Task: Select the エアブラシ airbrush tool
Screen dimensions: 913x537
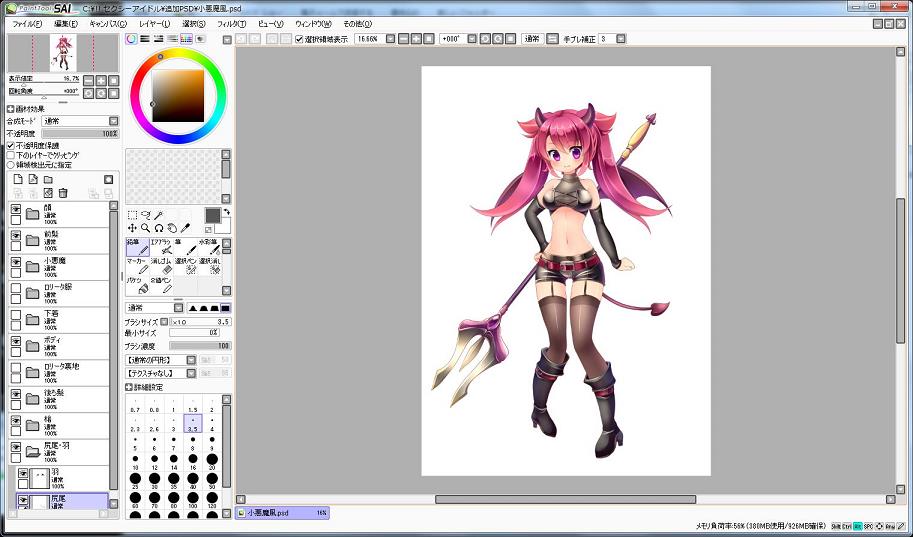Action: (161, 246)
